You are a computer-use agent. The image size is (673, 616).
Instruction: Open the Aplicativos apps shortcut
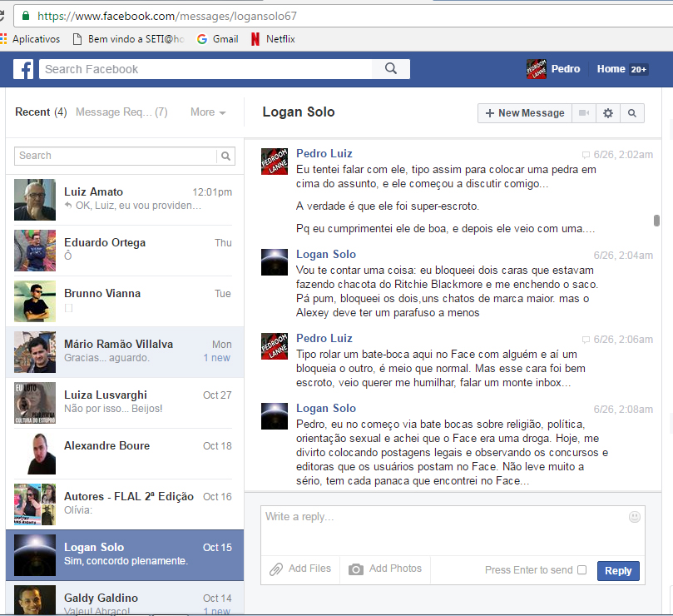[30, 39]
